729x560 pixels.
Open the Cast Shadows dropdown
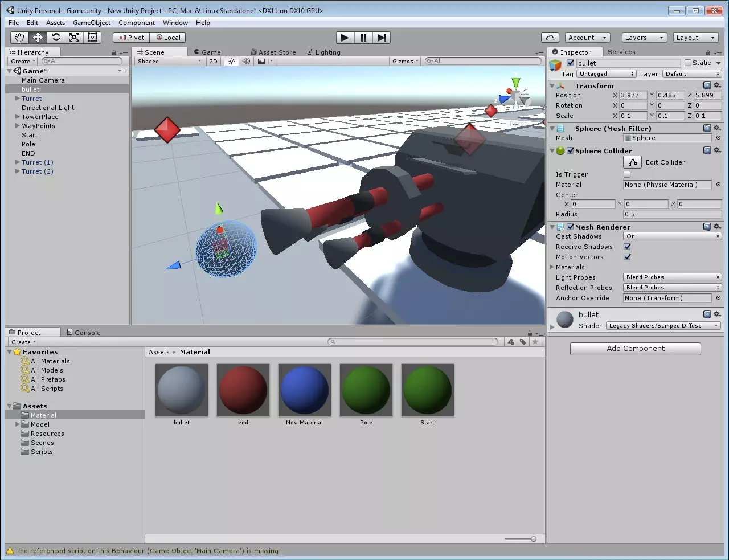(672, 236)
